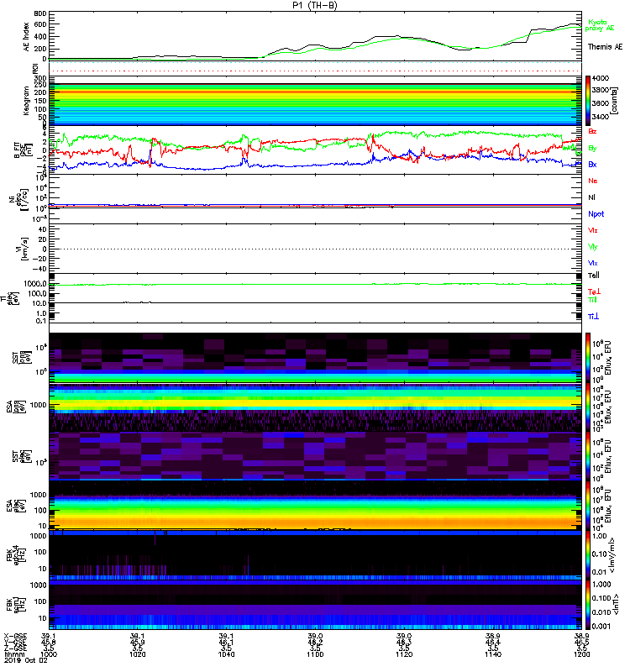Click the date label '2019 Oct 02'
The height and width of the screenshot is (672, 630).
26,660
